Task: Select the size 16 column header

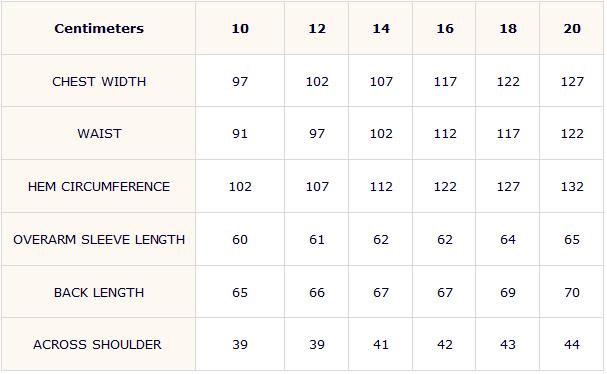Action: (x=444, y=28)
